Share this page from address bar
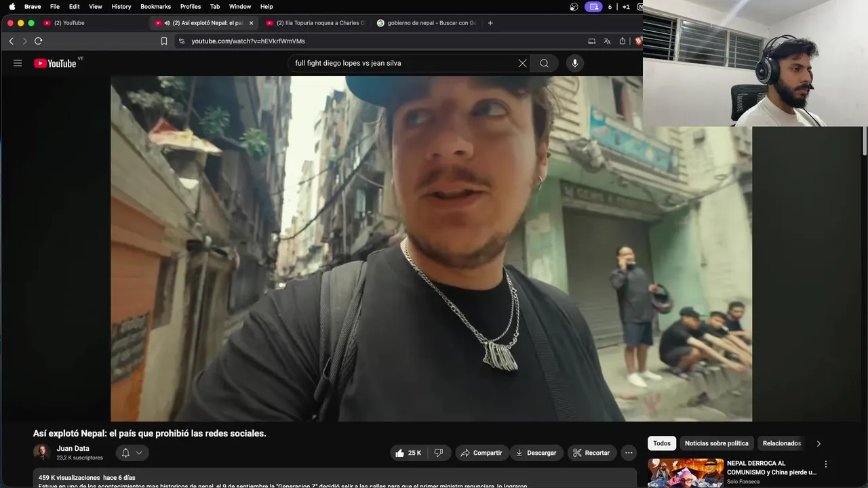The height and width of the screenshot is (488, 868). pos(623,41)
